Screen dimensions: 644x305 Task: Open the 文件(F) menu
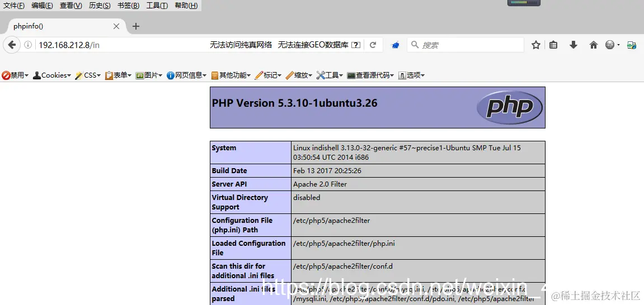(14, 6)
